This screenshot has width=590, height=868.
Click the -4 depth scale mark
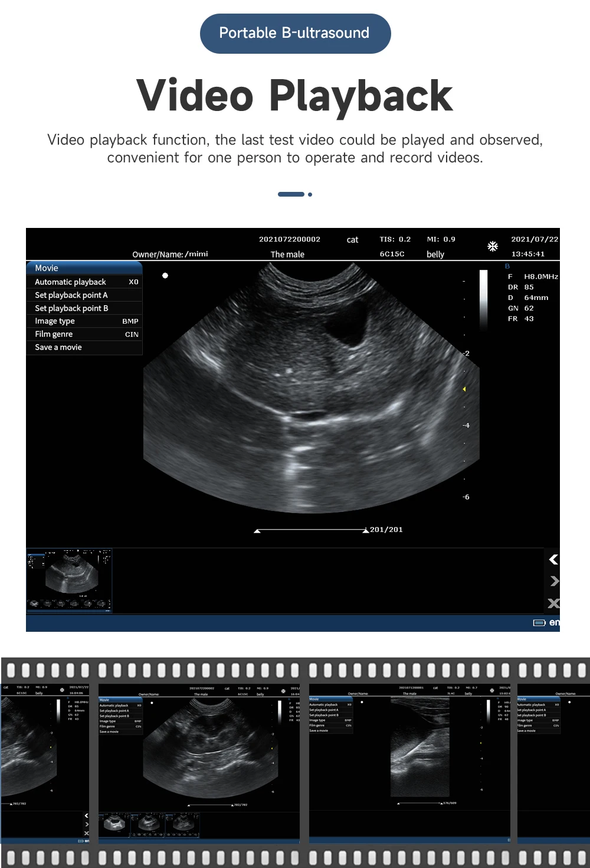tap(466, 425)
